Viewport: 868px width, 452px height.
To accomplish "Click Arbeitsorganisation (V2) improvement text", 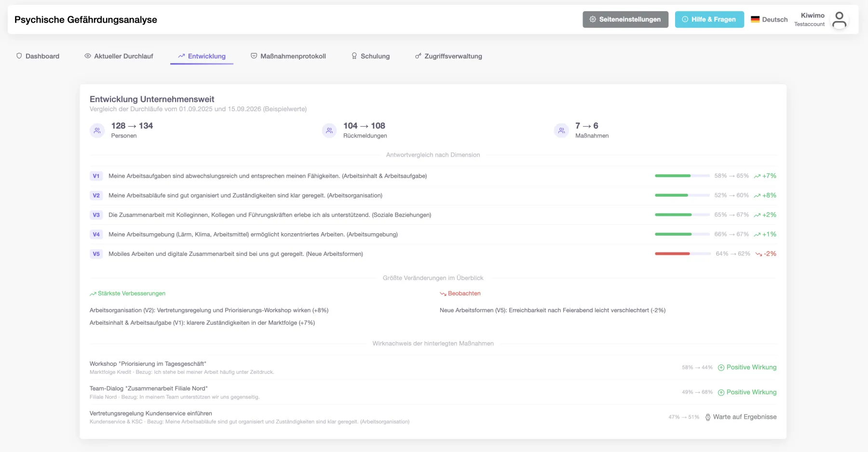I will point(209,310).
